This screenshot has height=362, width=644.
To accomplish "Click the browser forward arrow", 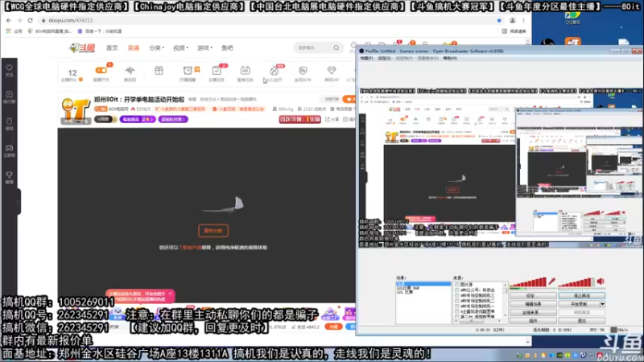I will point(19,20).
